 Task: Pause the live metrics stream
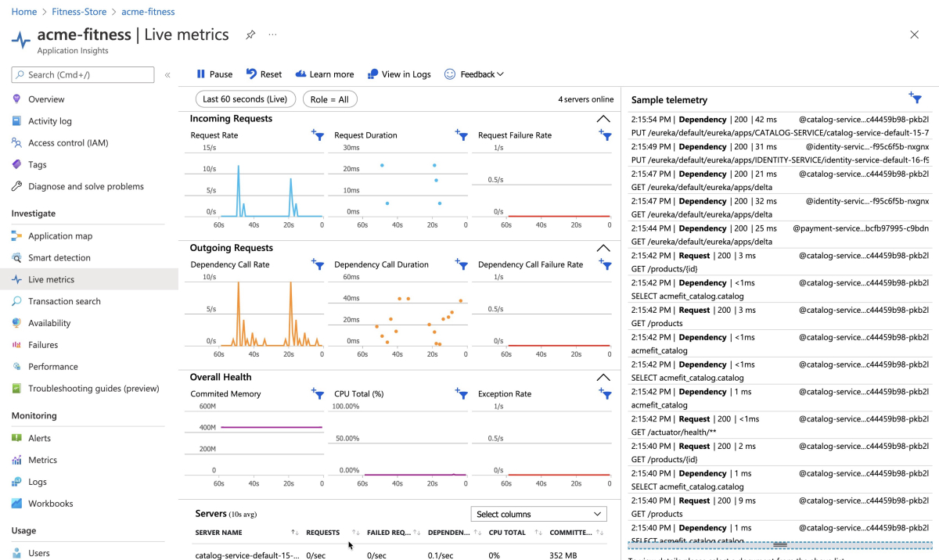pos(214,74)
